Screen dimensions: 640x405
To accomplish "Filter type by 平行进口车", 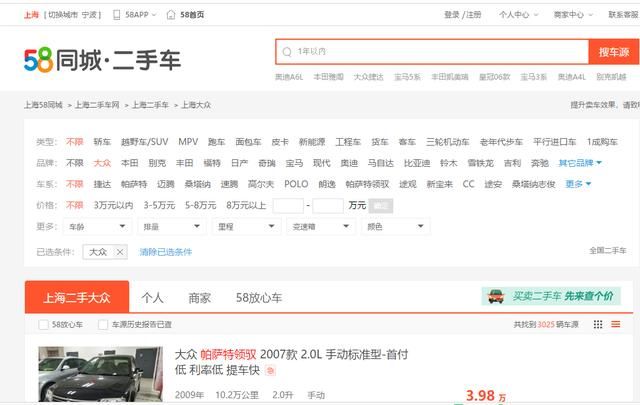I will pos(554,142).
